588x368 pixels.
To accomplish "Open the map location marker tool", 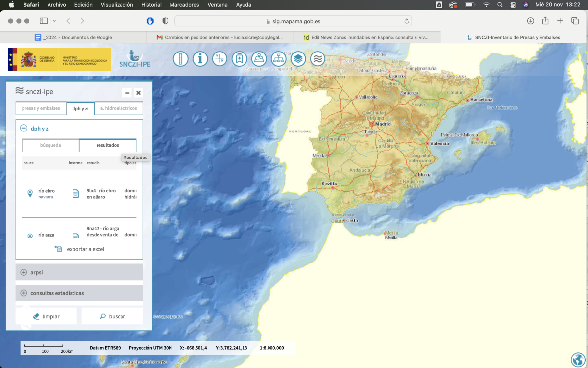I will [x=259, y=59].
